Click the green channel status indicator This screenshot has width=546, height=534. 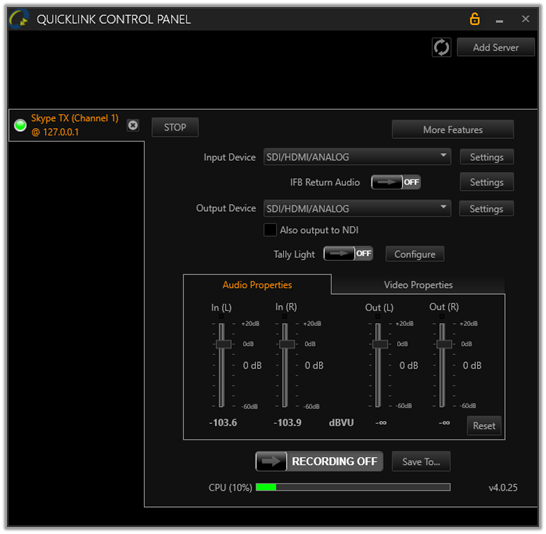coord(20,125)
